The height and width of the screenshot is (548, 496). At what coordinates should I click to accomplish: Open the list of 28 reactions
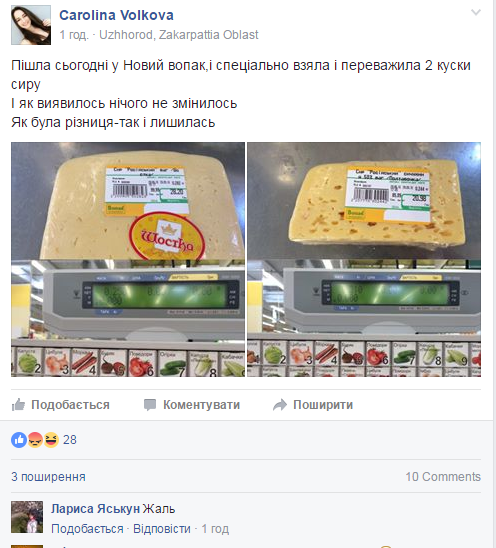70,440
